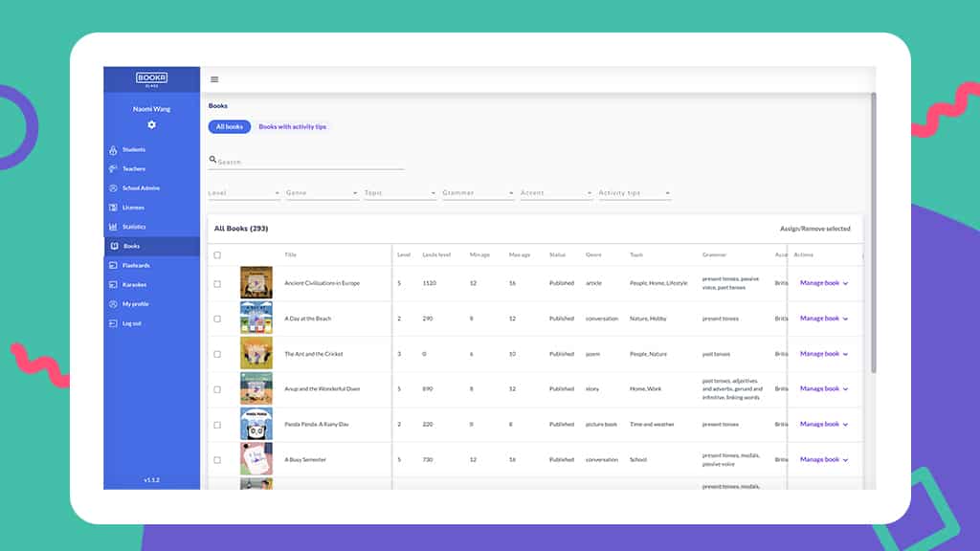Click the BOOKR Class logo
Image resolution: width=980 pixels, height=551 pixels.
click(151, 79)
